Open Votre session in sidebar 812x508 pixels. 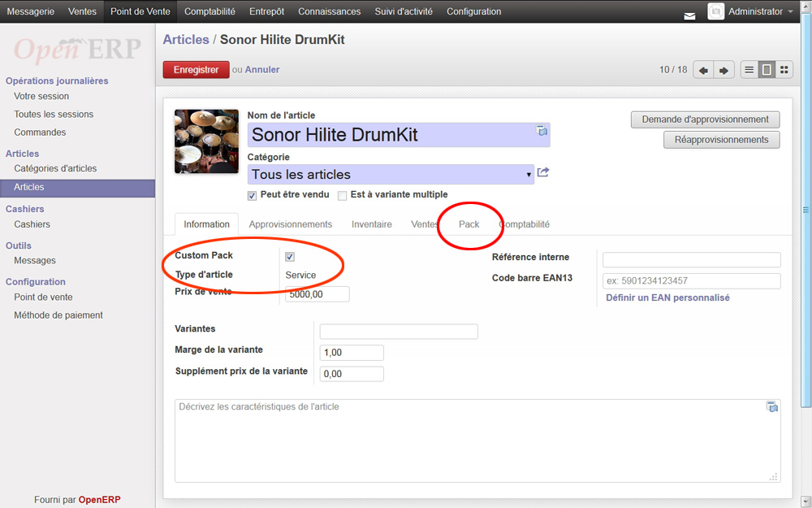pos(41,97)
